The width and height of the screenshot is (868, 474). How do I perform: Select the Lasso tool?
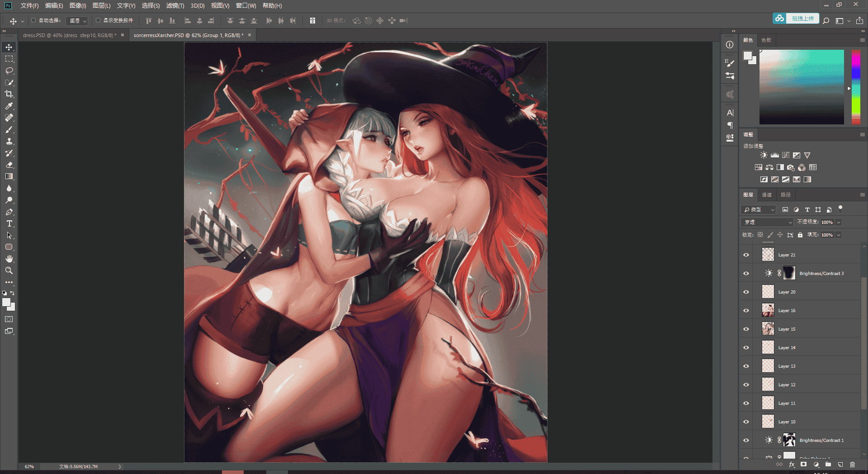point(9,71)
